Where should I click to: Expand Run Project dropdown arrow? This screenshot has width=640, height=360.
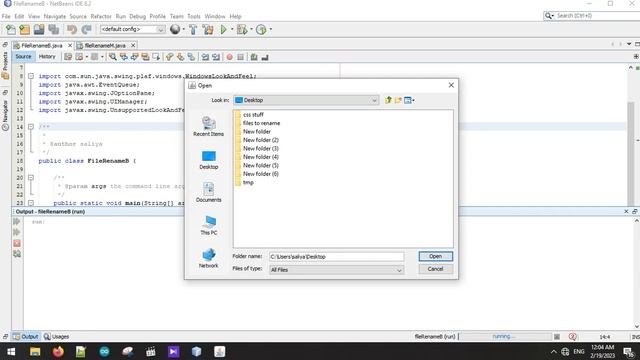coord(232,29)
